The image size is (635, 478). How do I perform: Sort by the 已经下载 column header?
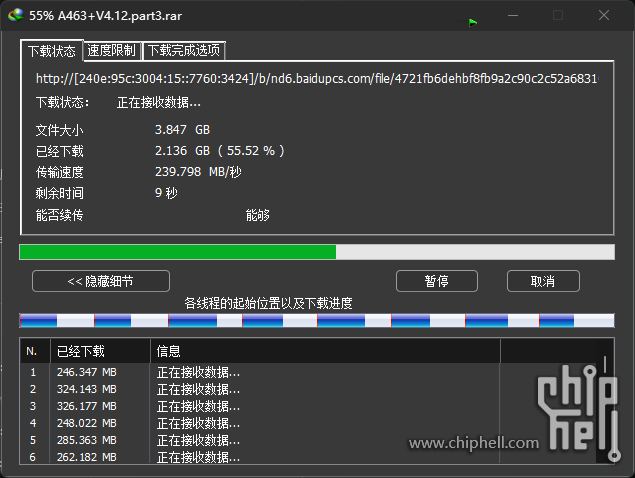point(100,351)
